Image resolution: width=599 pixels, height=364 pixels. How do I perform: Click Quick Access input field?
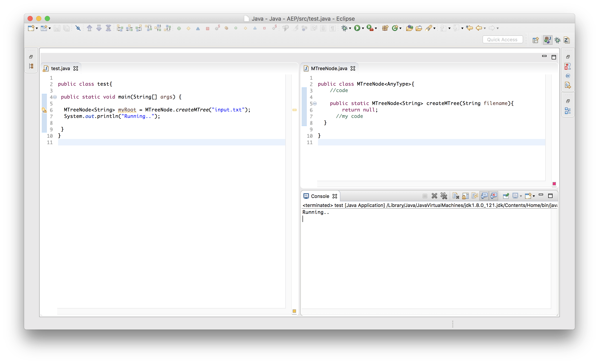coord(502,39)
